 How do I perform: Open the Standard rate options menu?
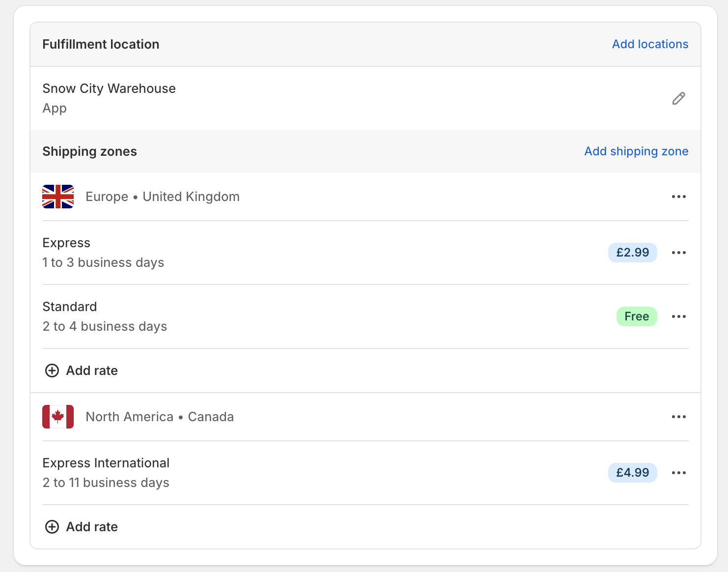(x=678, y=316)
